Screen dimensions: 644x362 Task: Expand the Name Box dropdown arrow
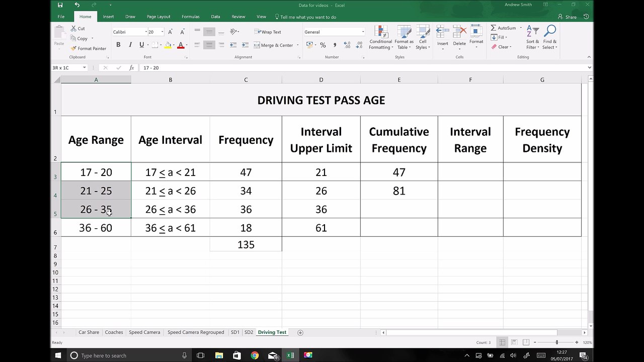(85, 67)
